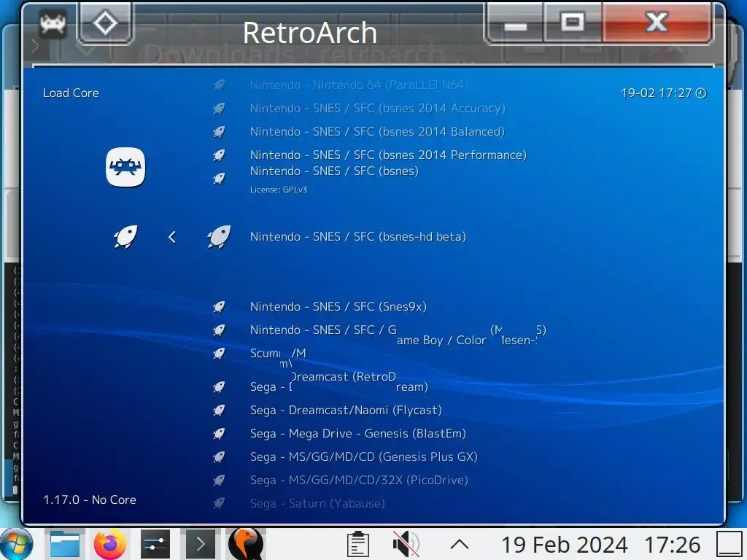Screen dimensions: 747x560
Task: Click the 1.17.0 - No Core status text
Action: point(90,499)
